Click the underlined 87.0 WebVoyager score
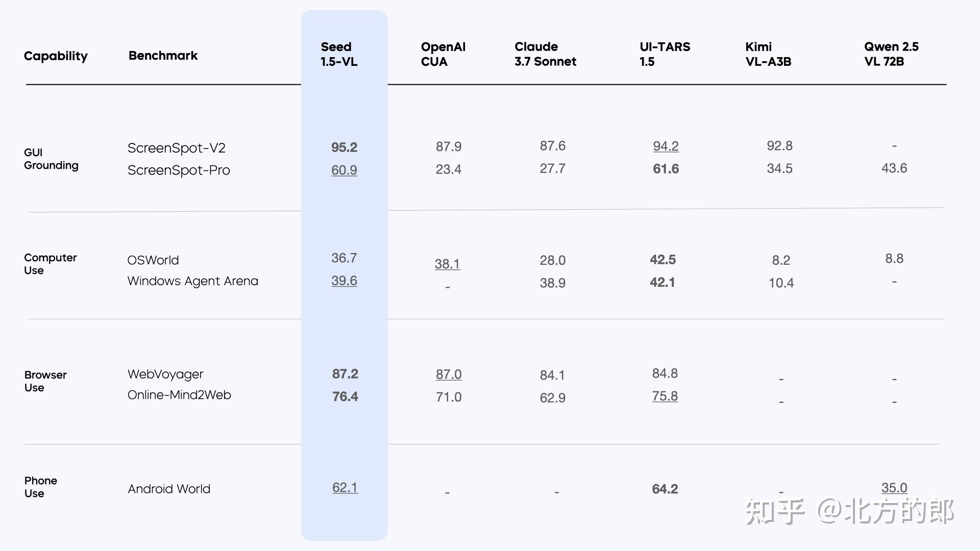980x551 pixels. [x=449, y=374]
